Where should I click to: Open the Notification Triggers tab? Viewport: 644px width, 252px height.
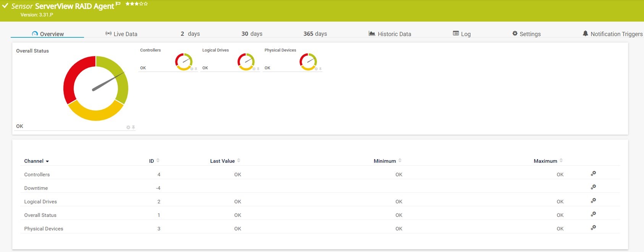(612, 34)
